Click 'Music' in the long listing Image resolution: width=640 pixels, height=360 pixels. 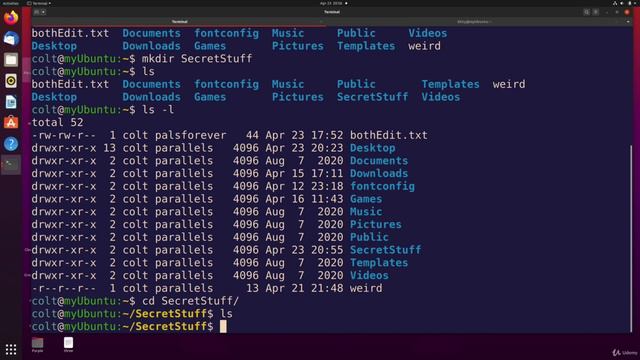click(x=366, y=212)
